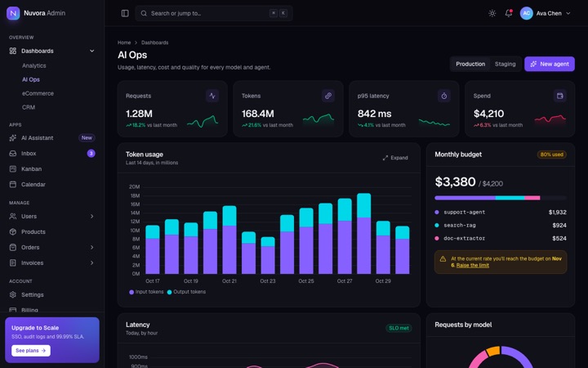Click the budget warning triangle icon

click(x=443, y=258)
